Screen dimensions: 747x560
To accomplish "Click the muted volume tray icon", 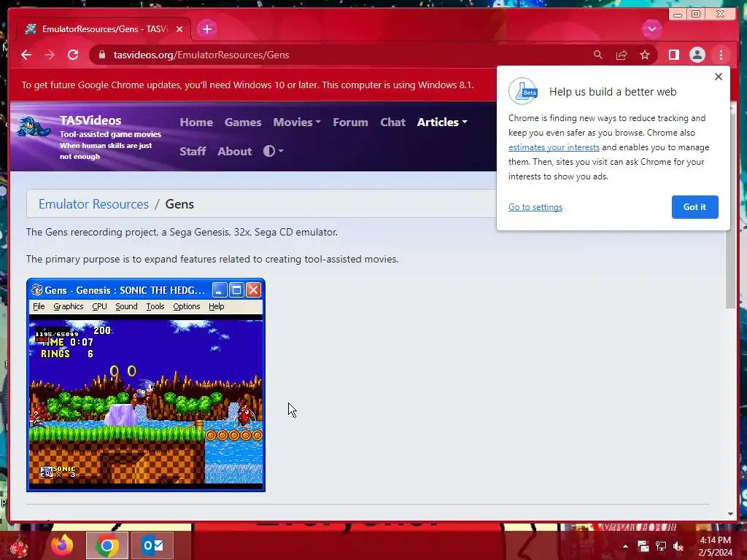I will [x=678, y=546].
